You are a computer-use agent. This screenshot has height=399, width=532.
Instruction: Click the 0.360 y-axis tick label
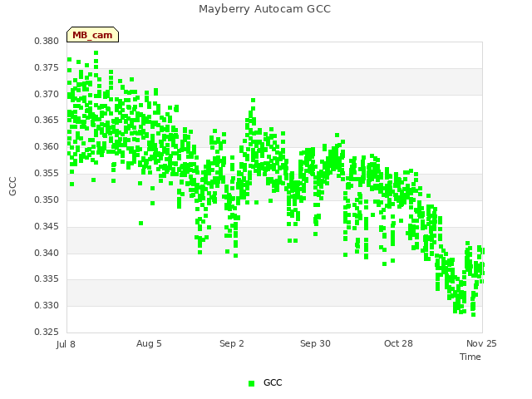pos(47,146)
